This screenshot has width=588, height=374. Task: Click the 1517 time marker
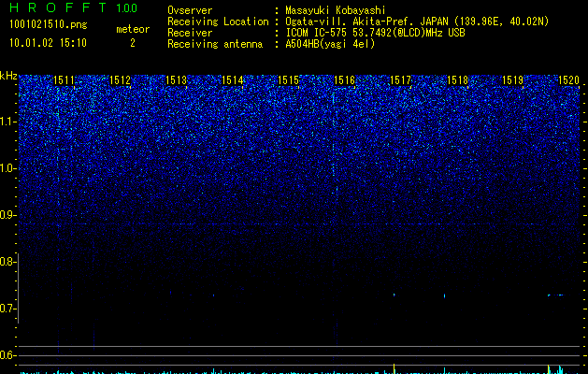click(400, 80)
